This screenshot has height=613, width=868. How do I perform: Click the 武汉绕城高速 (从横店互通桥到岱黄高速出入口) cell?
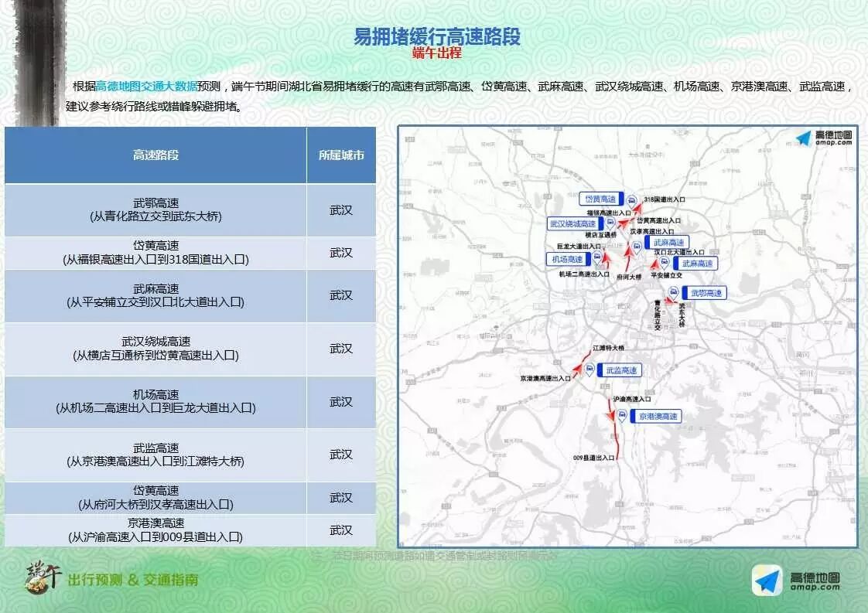pyautogui.click(x=155, y=349)
